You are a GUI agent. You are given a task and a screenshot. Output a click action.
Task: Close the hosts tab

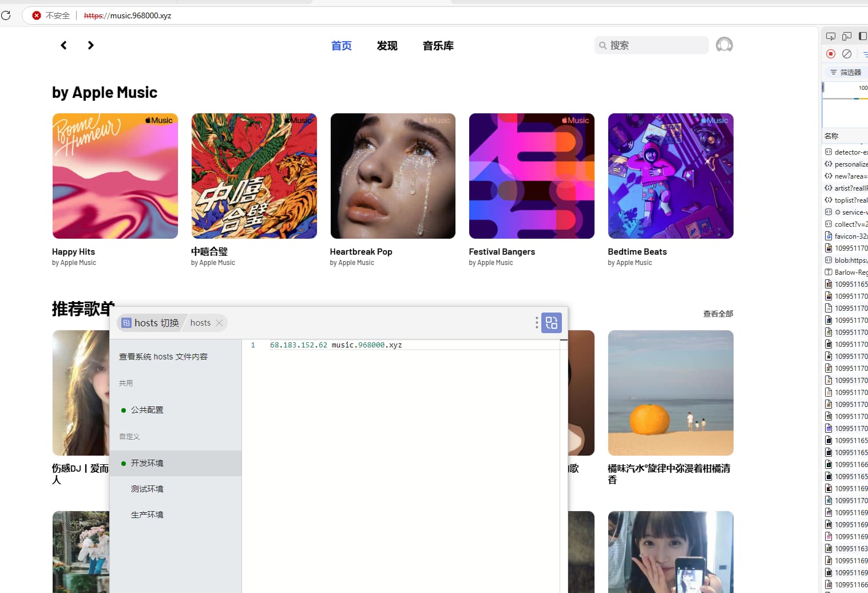click(x=219, y=323)
